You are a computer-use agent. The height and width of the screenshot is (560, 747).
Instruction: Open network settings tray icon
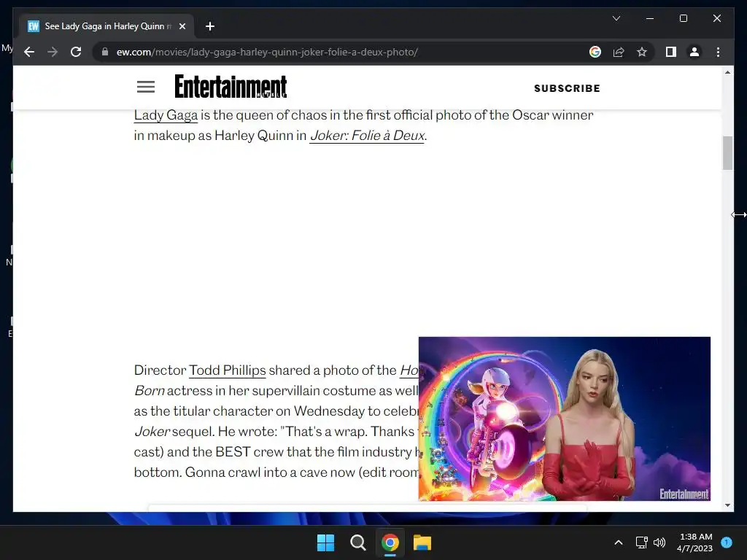pyautogui.click(x=642, y=542)
